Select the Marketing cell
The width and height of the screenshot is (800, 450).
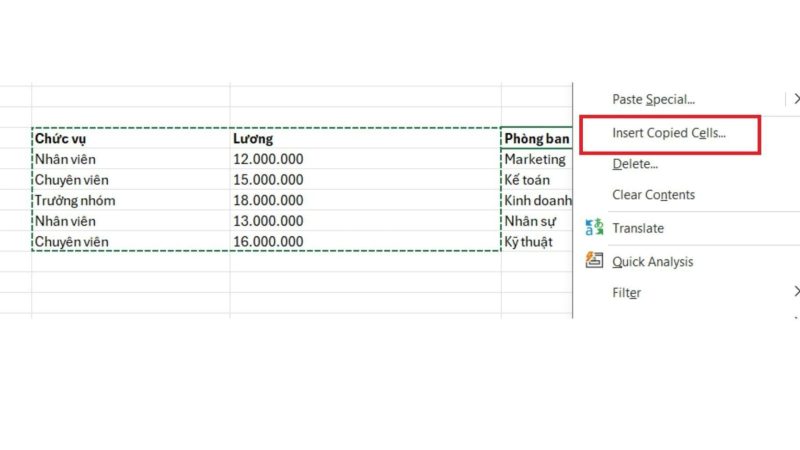click(x=537, y=159)
